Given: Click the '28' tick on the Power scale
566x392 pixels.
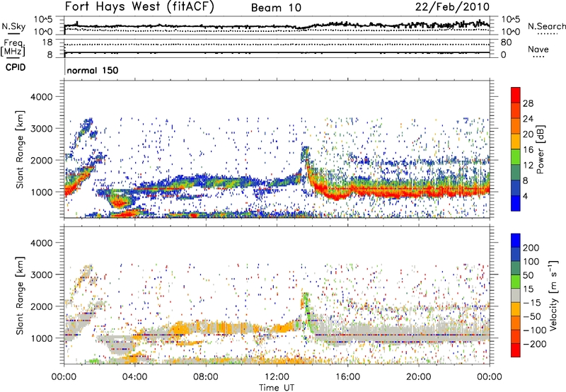Looking at the screenshot, I should (528, 103).
